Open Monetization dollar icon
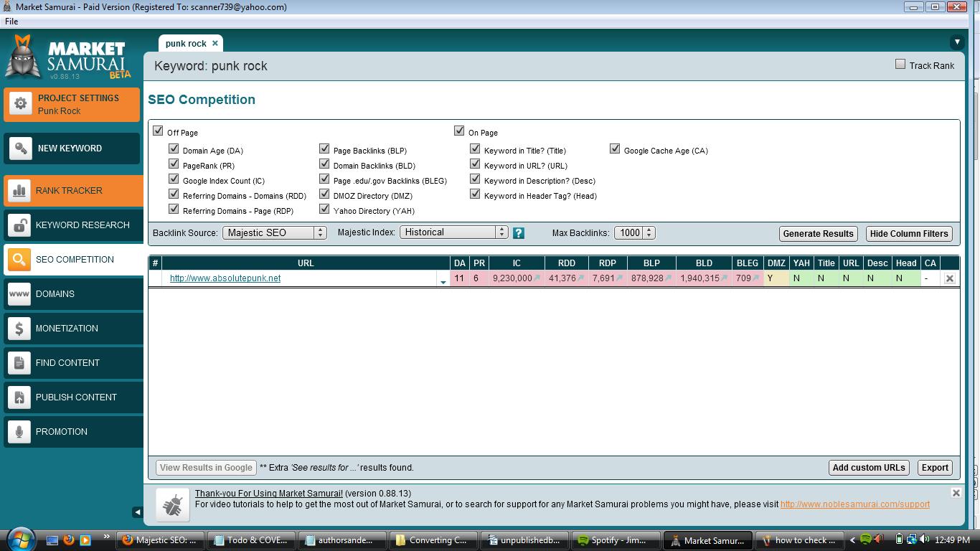This screenshot has width=980, height=551. click(19, 329)
